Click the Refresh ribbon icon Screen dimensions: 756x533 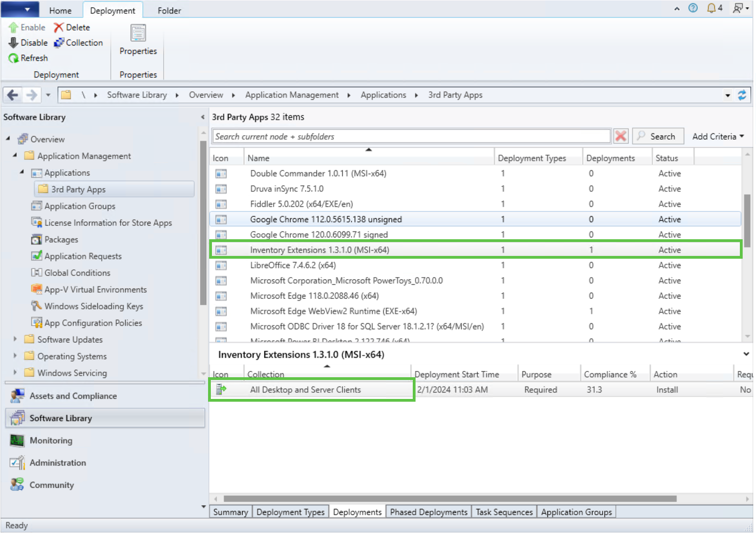click(14, 58)
